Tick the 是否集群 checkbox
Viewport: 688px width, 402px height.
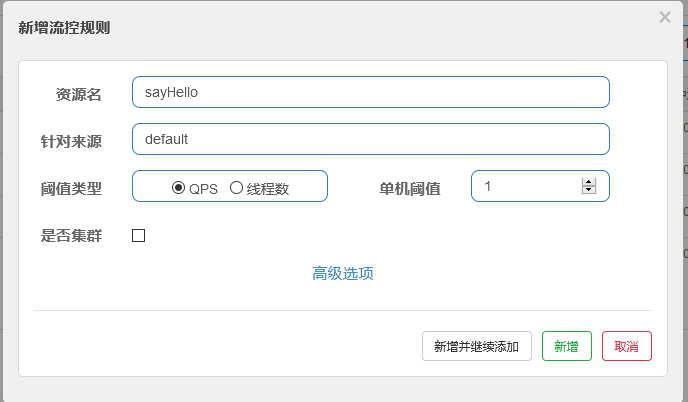[139, 235]
